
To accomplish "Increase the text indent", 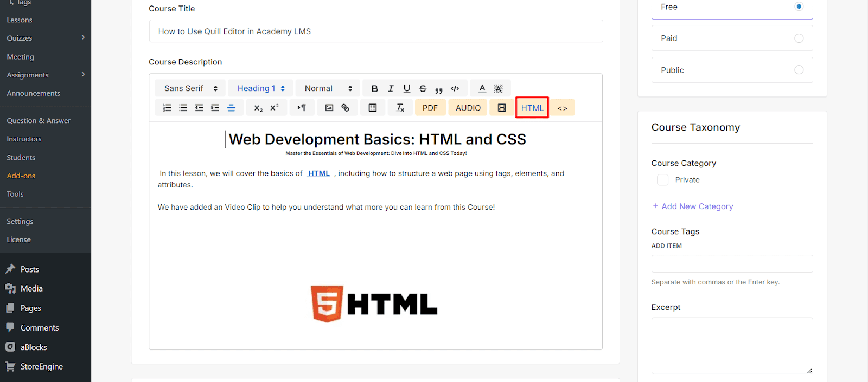I will click(215, 108).
